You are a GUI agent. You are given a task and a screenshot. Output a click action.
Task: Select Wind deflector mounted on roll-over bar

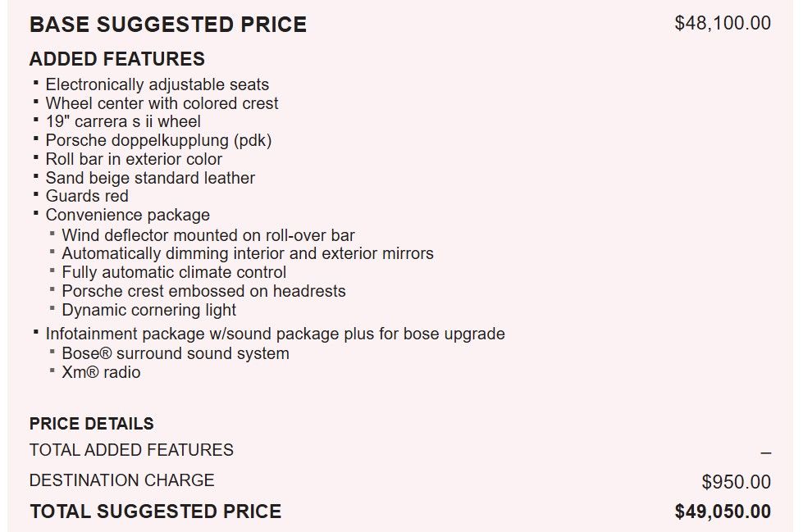[208, 235]
